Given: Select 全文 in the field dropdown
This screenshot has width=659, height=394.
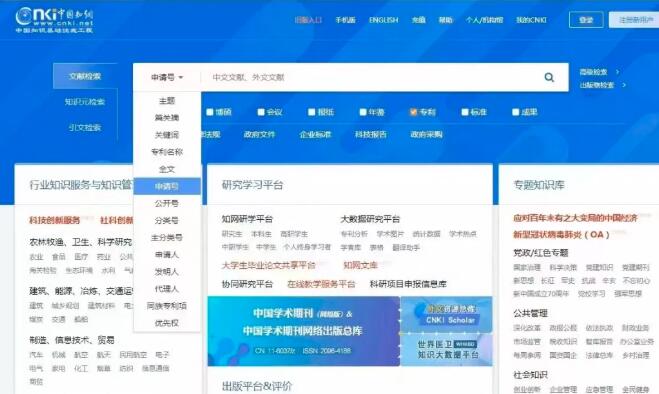Looking at the screenshot, I should pos(167,169).
